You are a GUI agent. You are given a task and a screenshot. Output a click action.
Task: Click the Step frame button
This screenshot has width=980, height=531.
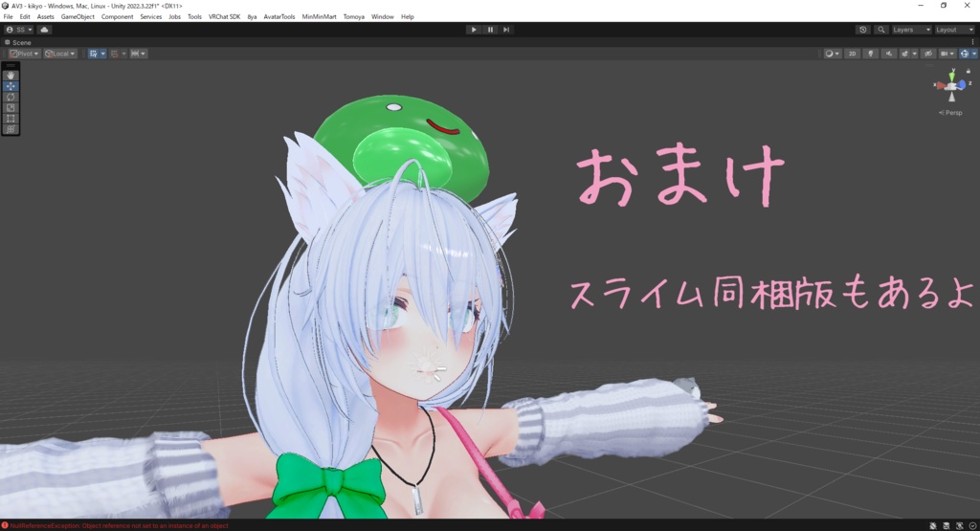pyautogui.click(x=506, y=30)
